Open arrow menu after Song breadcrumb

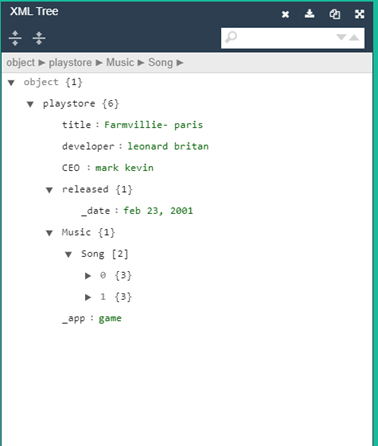coord(180,63)
